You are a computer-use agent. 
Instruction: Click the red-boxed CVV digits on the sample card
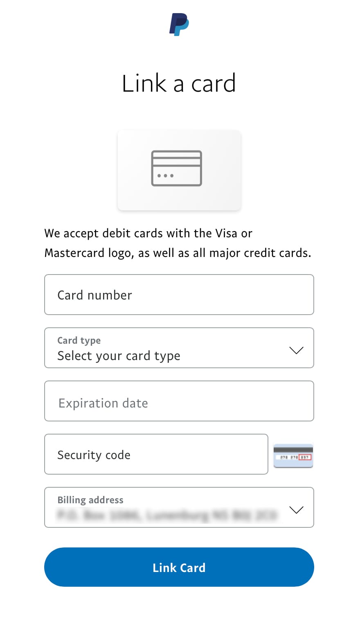pos(305,457)
